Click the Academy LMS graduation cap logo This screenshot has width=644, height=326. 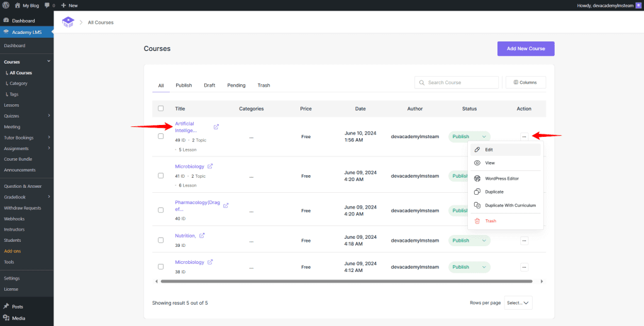coord(68,22)
